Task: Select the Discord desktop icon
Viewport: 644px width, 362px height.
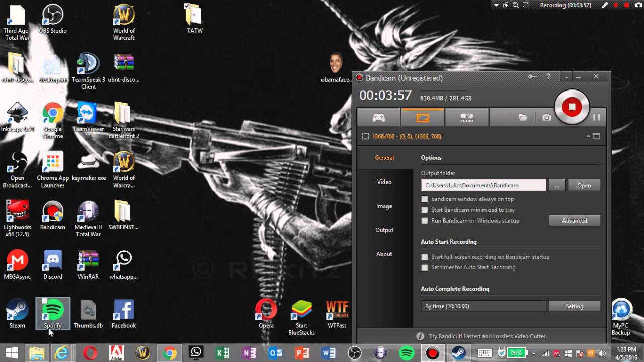Action: pyautogui.click(x=53, y=264)
